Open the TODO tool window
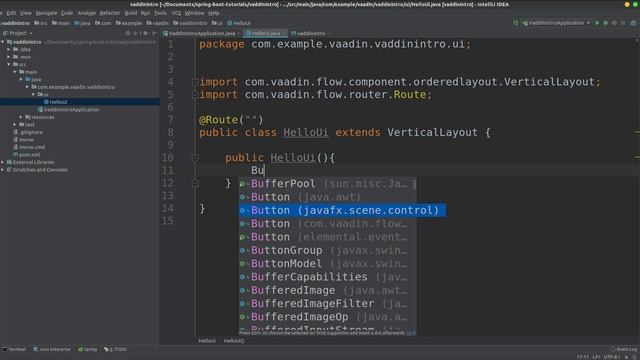Image resolution: width=640 pixels, height=360 pixels. tap(116, 349)
